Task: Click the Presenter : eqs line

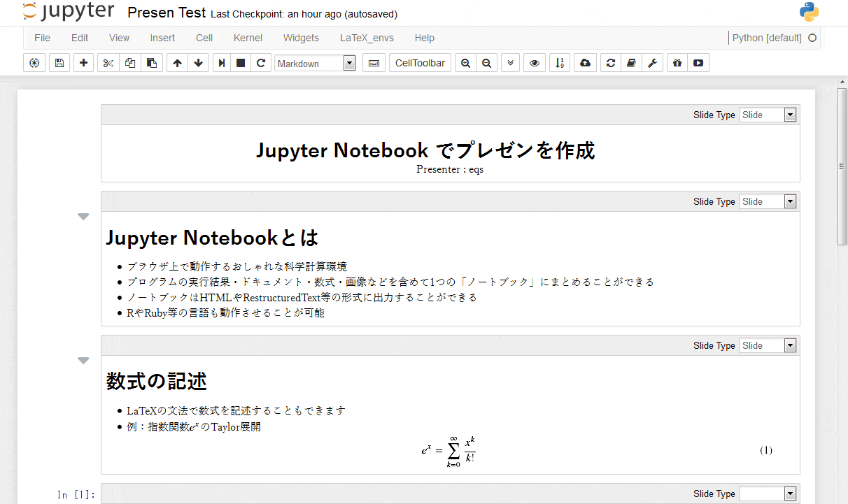Action: point(450,169)
